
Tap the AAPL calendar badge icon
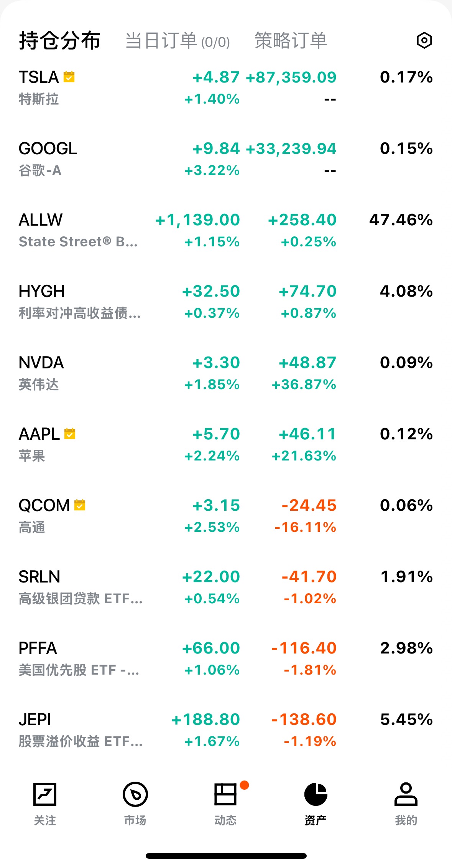tap(70, 434)
